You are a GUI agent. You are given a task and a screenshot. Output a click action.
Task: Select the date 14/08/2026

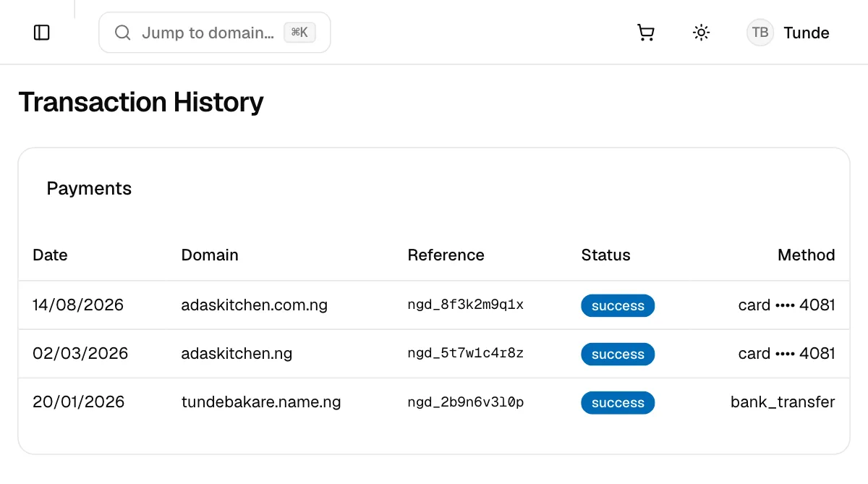78,305
